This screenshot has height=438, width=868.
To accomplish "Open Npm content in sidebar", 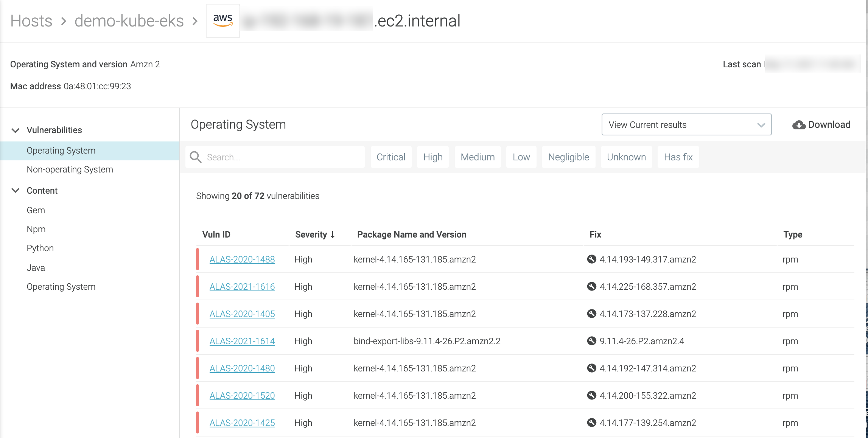I will pyautogui.click(x=36, y=229).
